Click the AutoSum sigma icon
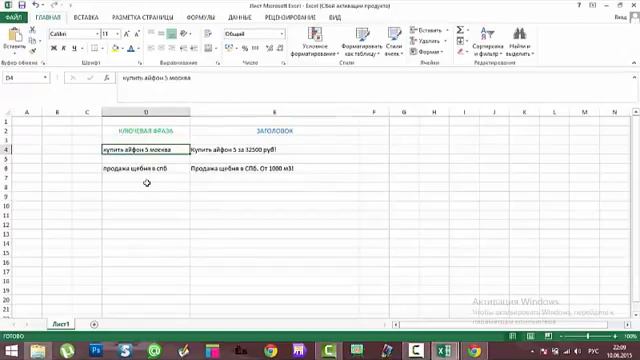 coord(460,30)
